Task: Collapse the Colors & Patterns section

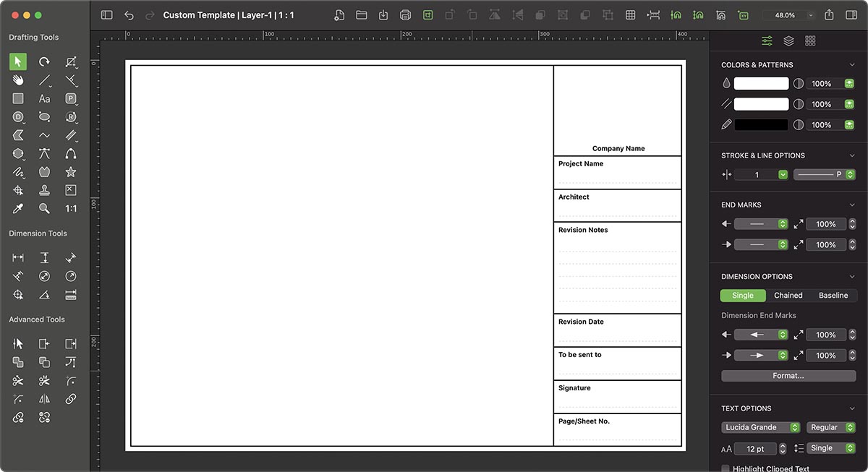Action: click(x=851, y=64)
